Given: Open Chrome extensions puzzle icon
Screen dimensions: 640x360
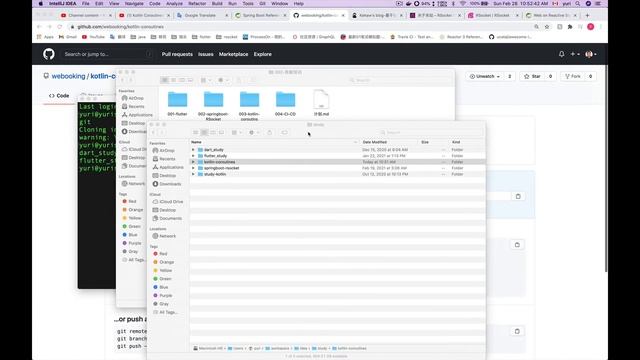Looking at the screenshot, I should tap(570, 27).
